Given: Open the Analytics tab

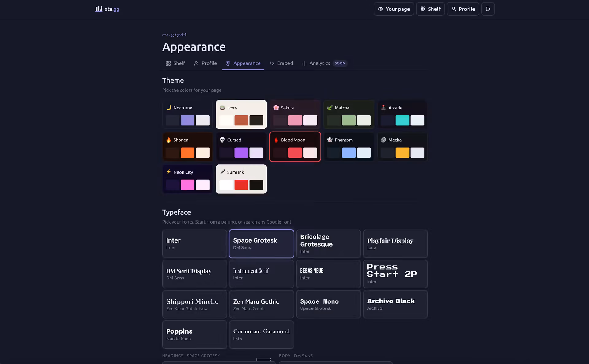Looking at the screenshot, I should (324, 63).
